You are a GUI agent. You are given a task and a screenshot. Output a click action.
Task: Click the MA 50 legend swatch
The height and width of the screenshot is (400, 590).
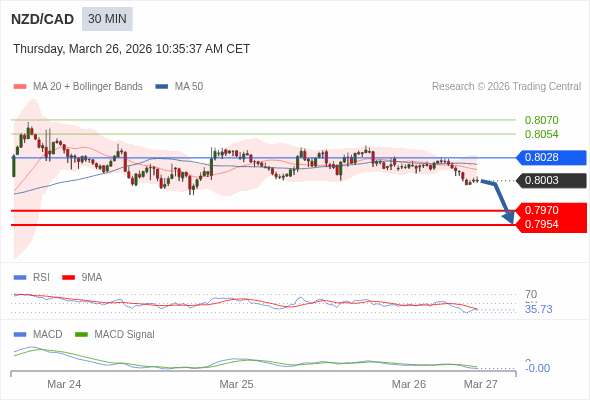162,87
